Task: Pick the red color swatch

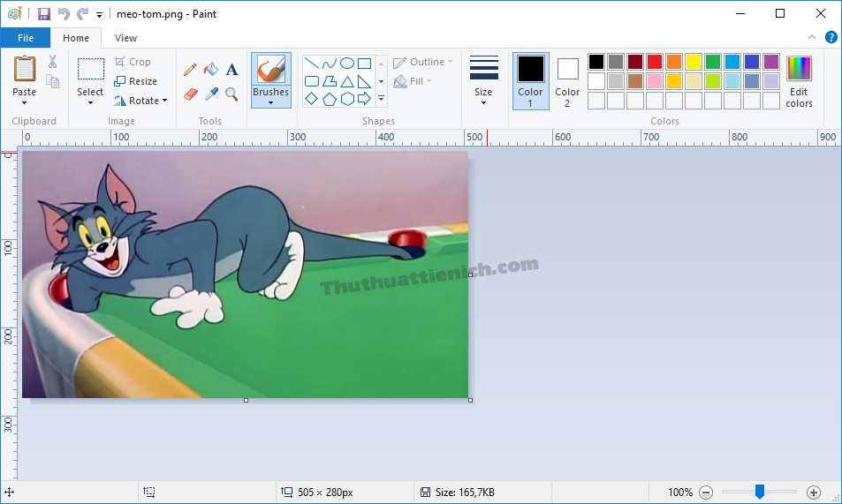Action: [x=655, y=62]
